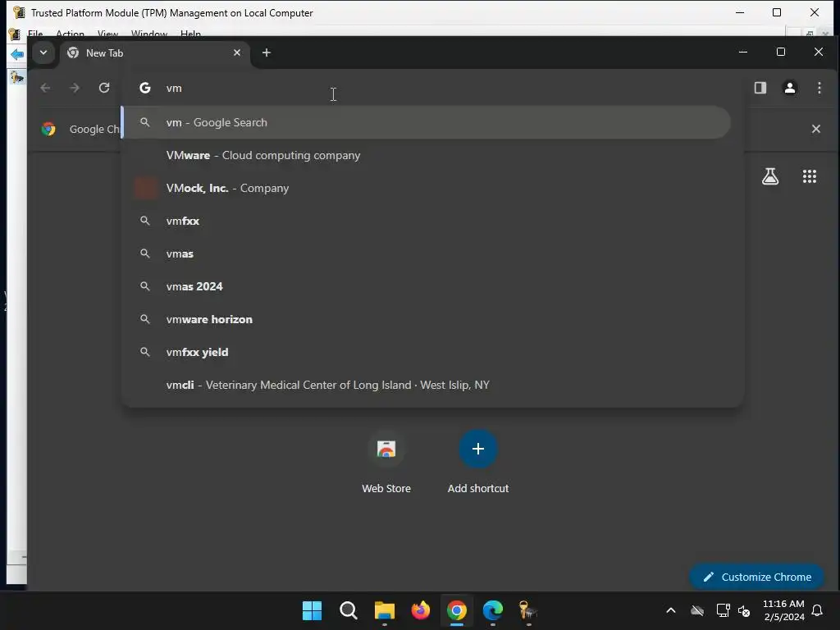Open a new tab with plus button
The image size is (840, 630).
[267, 52]
